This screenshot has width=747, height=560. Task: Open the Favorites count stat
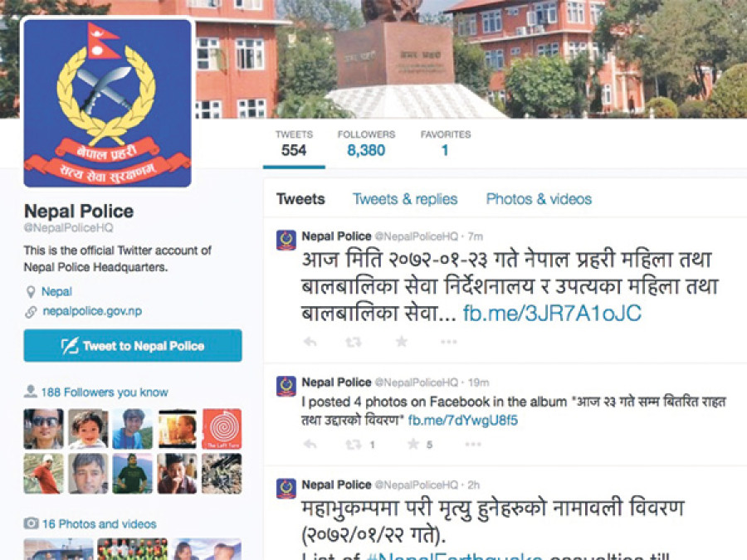click(446, 144)
